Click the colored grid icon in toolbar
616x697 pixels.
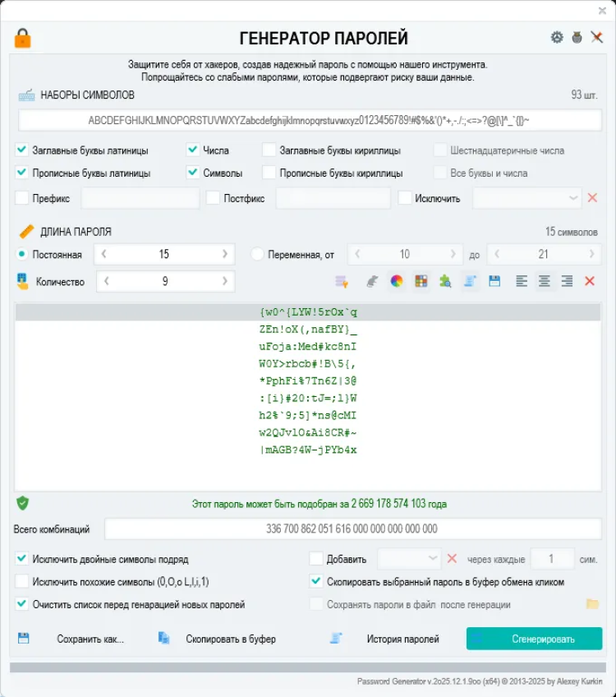pos(421,281)
